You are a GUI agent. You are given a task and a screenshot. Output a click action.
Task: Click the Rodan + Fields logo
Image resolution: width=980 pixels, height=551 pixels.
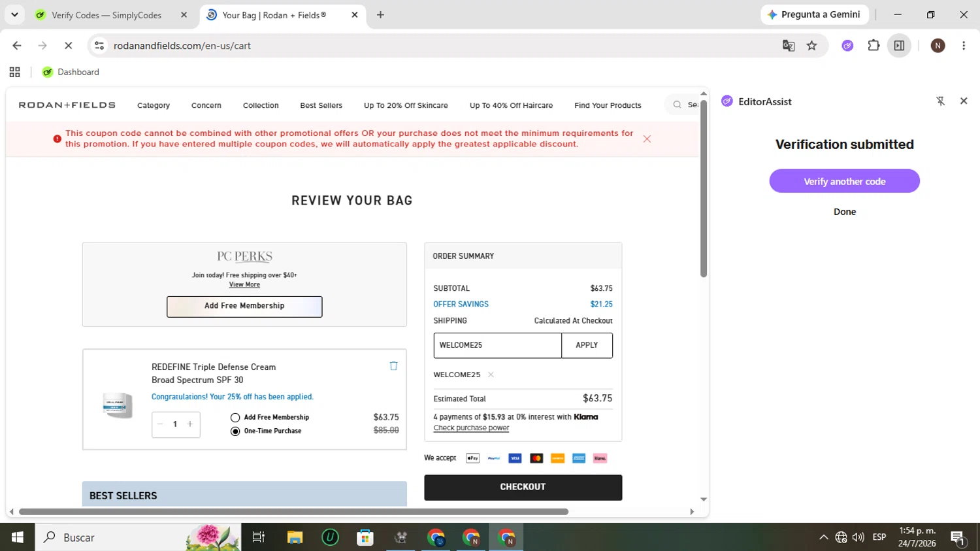pyautogui.click(x=67, y=105)
